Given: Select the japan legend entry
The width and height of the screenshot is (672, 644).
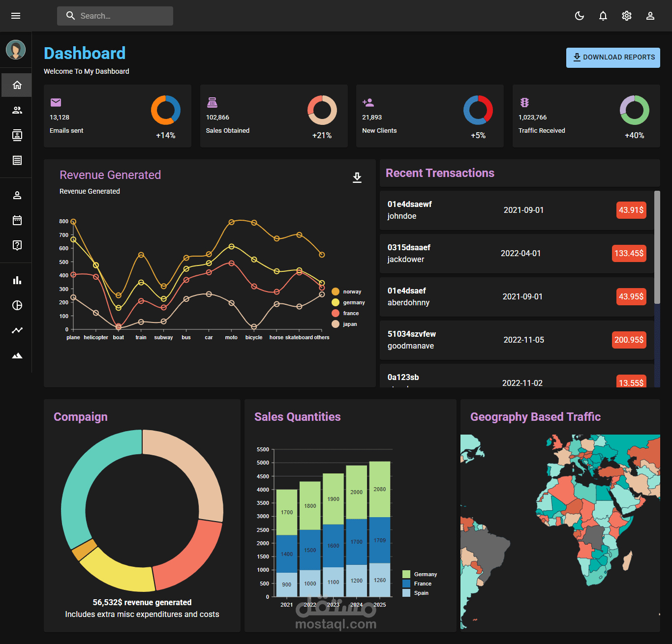Looking at the screenshot, I should pyautogui.click(x=345, y=324).
